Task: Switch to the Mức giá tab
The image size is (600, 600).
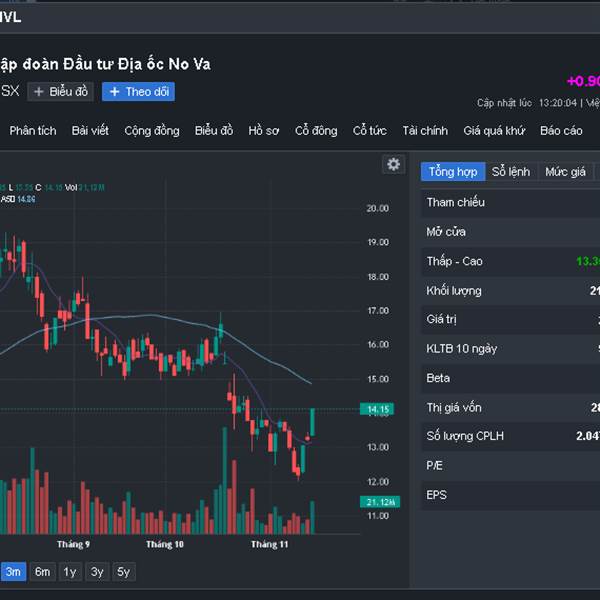Action: [565, 172]
